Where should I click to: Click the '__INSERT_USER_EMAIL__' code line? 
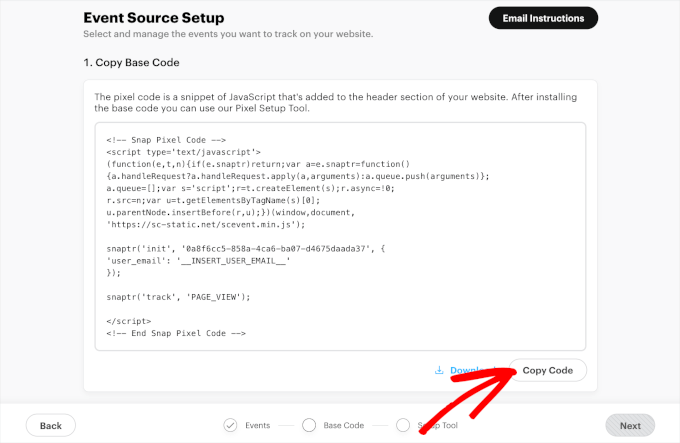click(x=198, y=261)
